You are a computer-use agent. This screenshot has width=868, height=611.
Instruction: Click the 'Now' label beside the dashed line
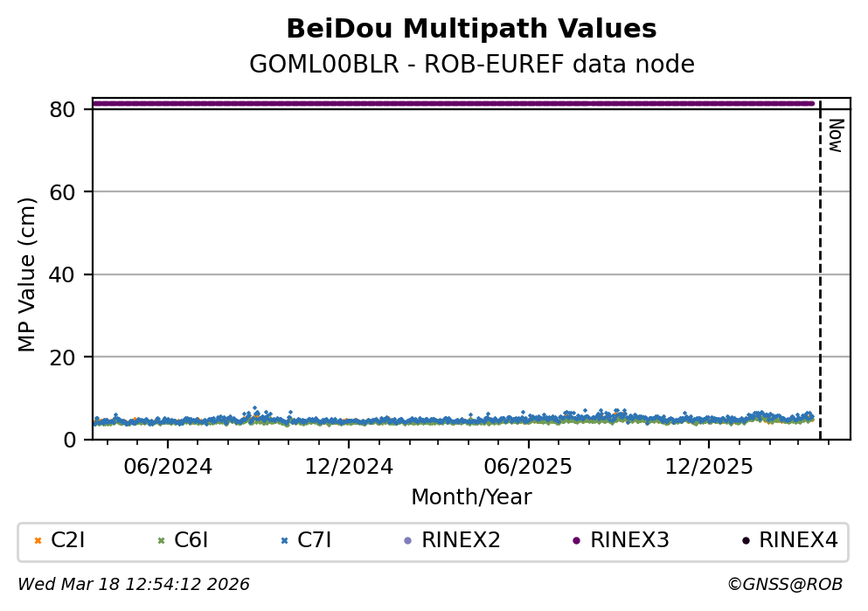pos(835,135)
